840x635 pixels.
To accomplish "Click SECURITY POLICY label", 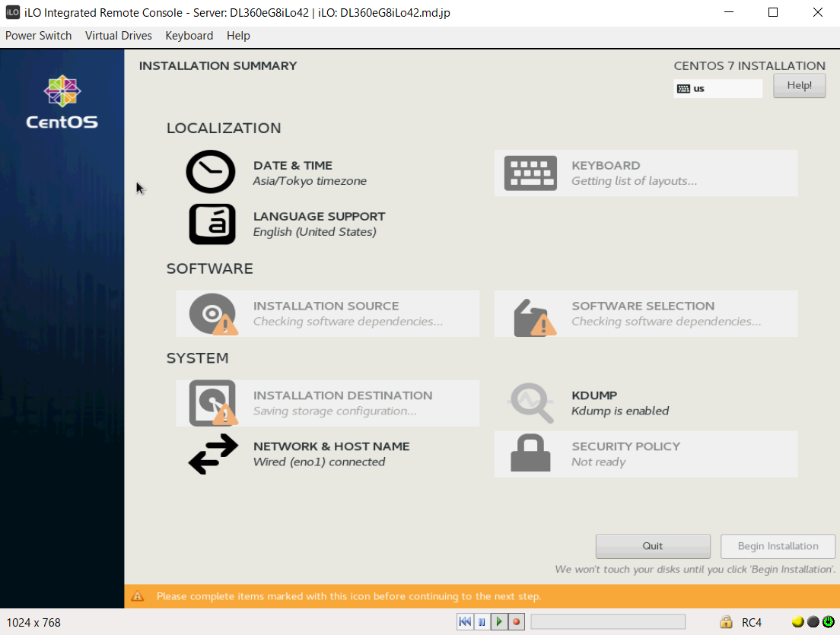I will click(x=625, y=446).
